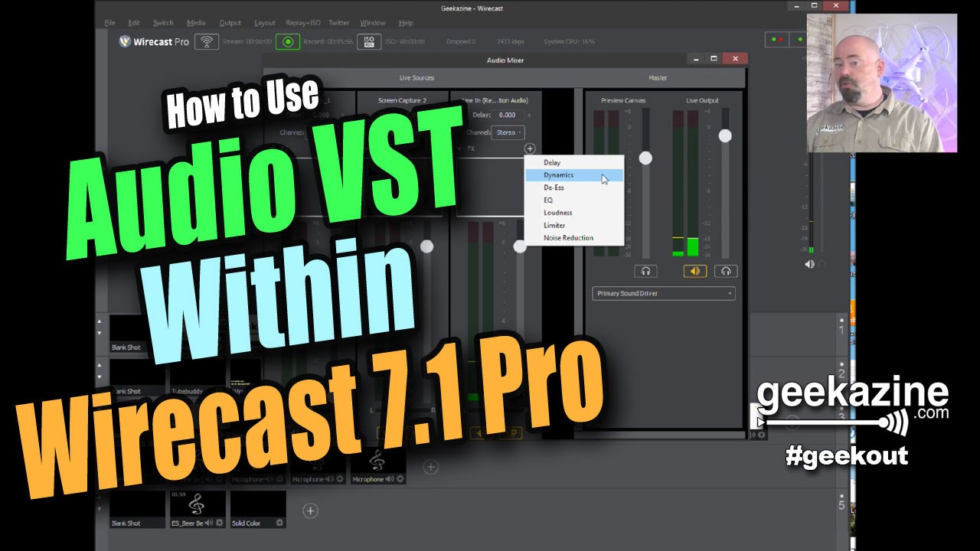Viewport: 980px width, 551px height.
Task: Click the Live Output headphones monitor icon
Action: pyautogui.click(x=726, y=271)
